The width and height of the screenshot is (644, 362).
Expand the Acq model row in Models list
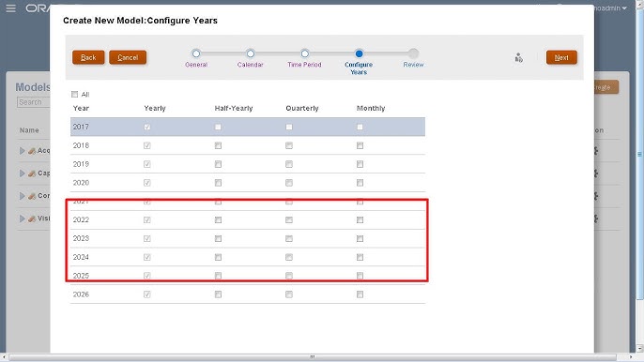tap(23, 151)
